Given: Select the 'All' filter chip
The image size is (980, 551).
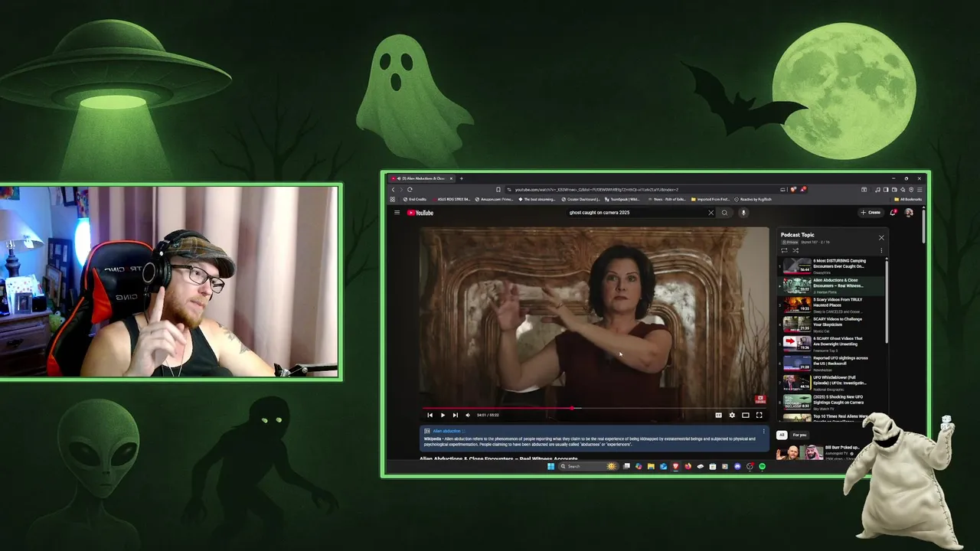Looking at the screenshot, I should [x=782, y=435].
